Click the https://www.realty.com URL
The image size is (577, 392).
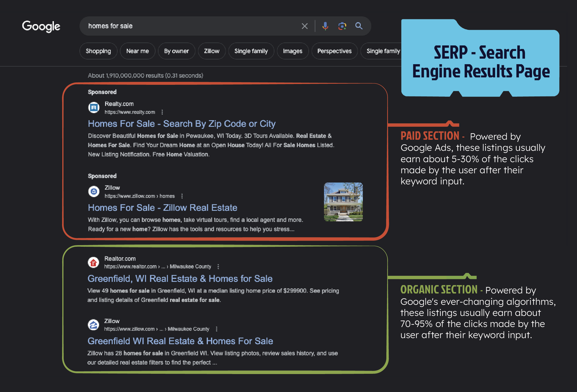[130, 112]
